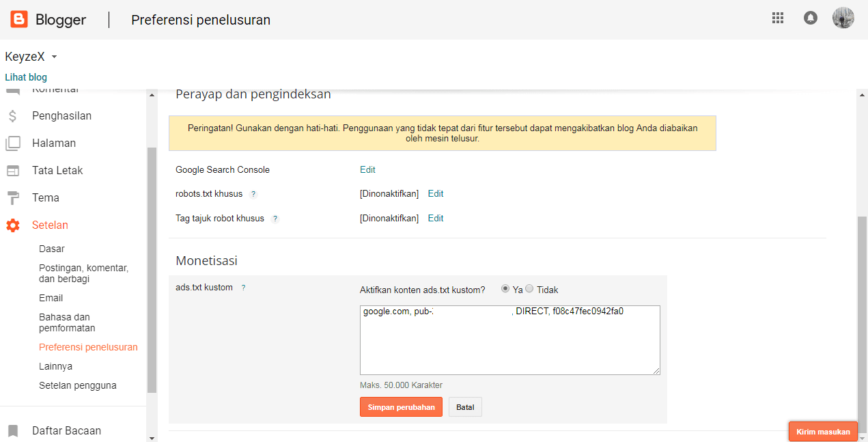Click the Penghasilan dollar icon

[x=12, y=116]
